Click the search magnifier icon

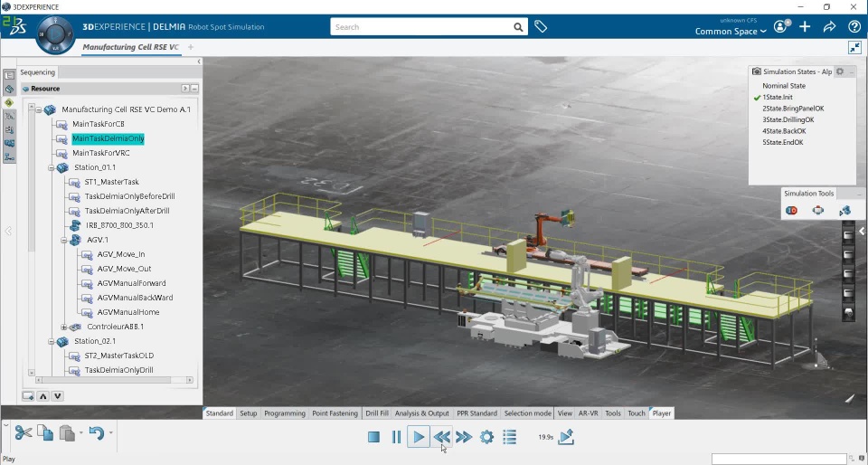click(x=517, y=27)
